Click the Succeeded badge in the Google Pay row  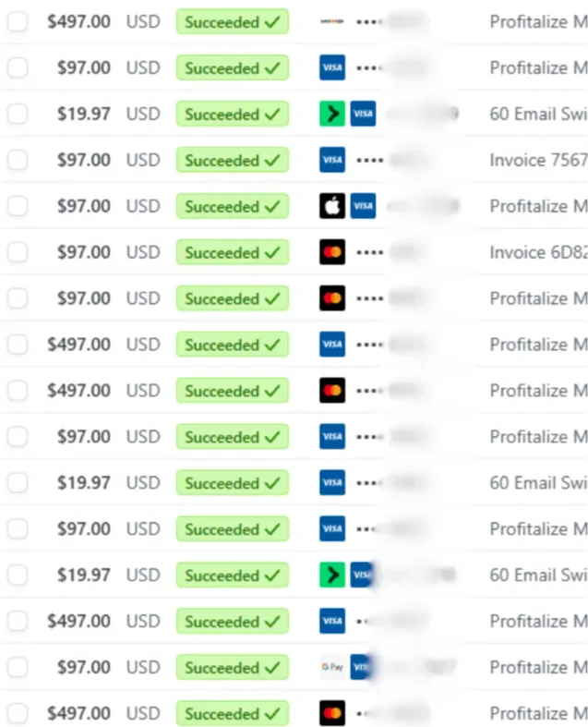click(232, 667)
